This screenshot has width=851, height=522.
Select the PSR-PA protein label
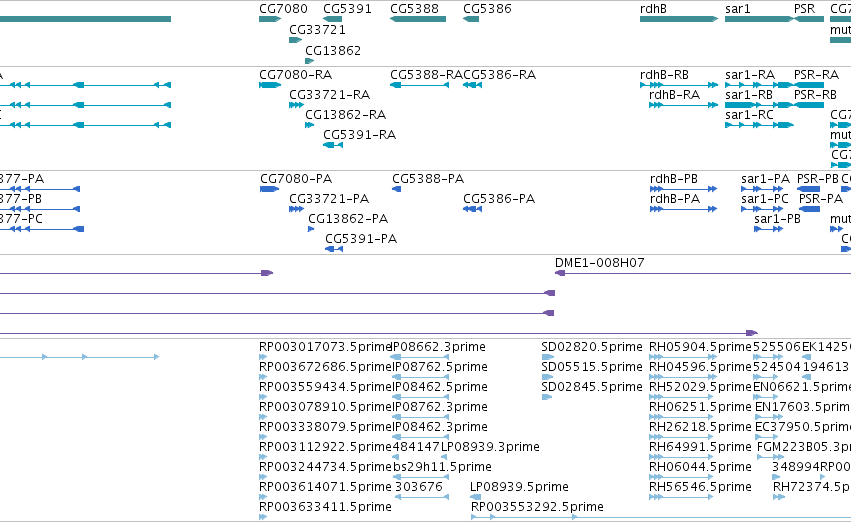820,199
